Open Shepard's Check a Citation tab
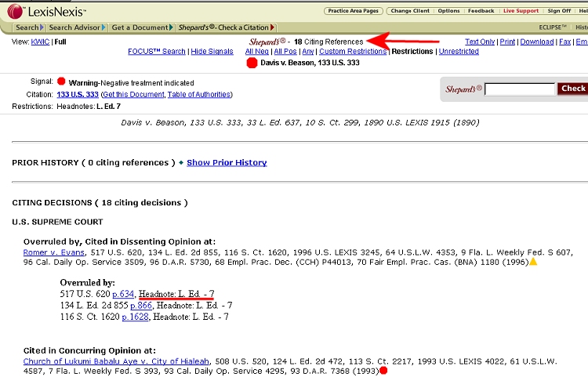The width and height of the screenshot is (588, 388). click(227, 27)
